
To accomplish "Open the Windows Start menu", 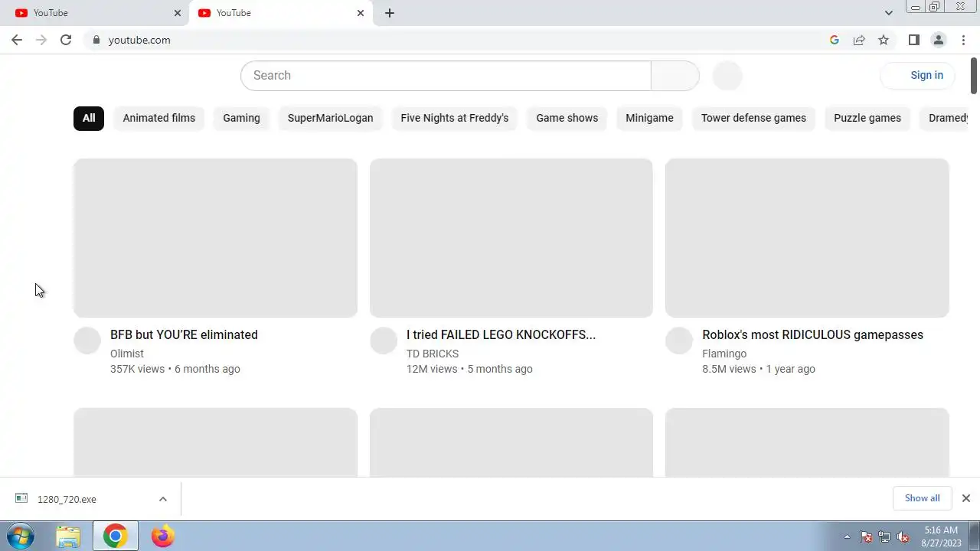I will (21, 536).
